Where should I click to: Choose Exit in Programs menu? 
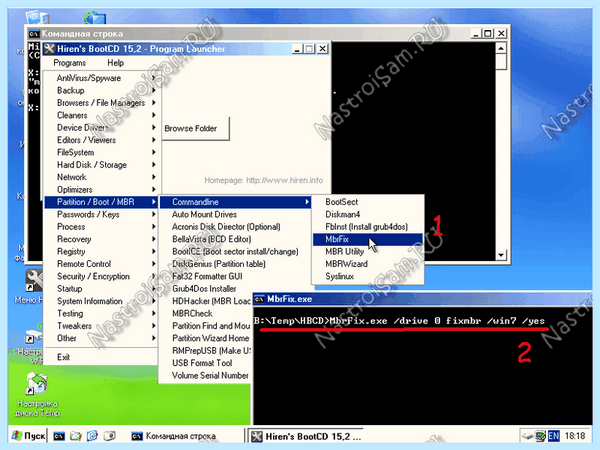[101, 357]
